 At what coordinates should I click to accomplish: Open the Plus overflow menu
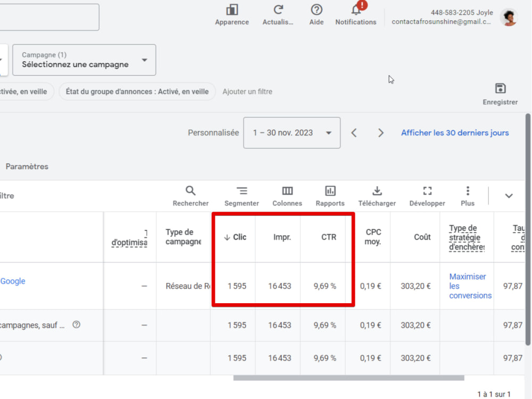click(x=468, y=196)
